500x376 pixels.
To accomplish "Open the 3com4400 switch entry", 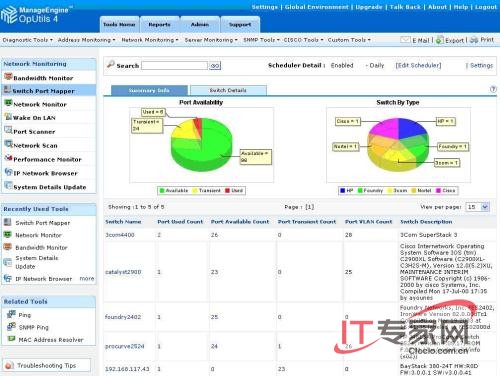I will coord(120,235).
